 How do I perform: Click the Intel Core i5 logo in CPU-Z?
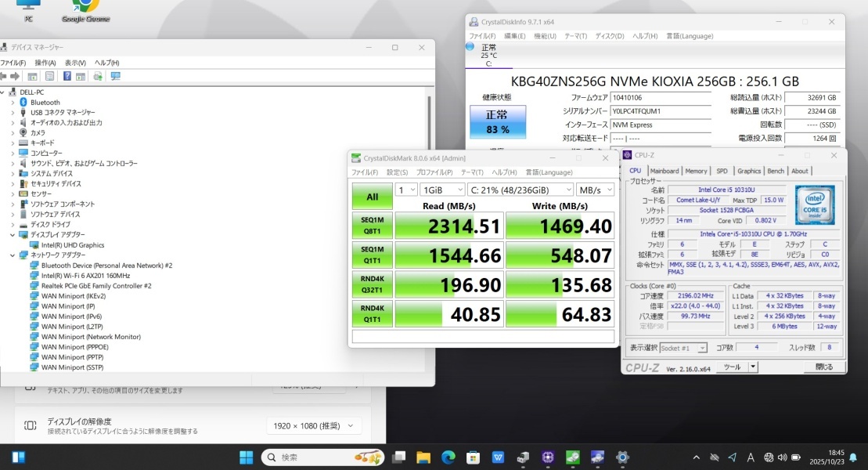click(x=815, y=204)
